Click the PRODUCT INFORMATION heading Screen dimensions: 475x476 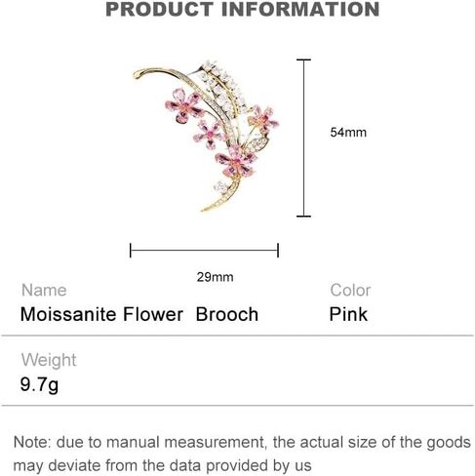click(x=243, y=9)
